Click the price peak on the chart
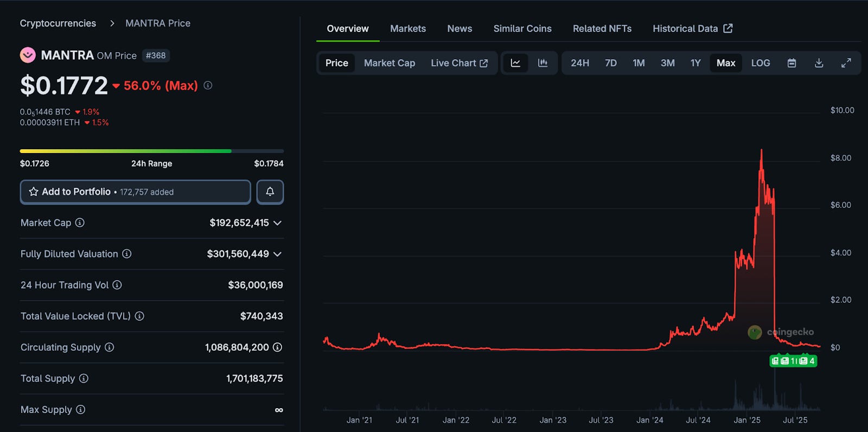Image resolution: width=868 pixels, height=432 pixels. (x=762, y=150)
